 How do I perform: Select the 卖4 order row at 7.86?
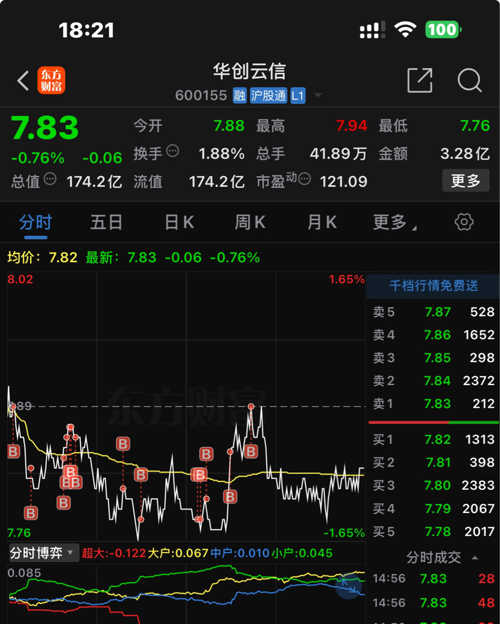coord(433,335)
